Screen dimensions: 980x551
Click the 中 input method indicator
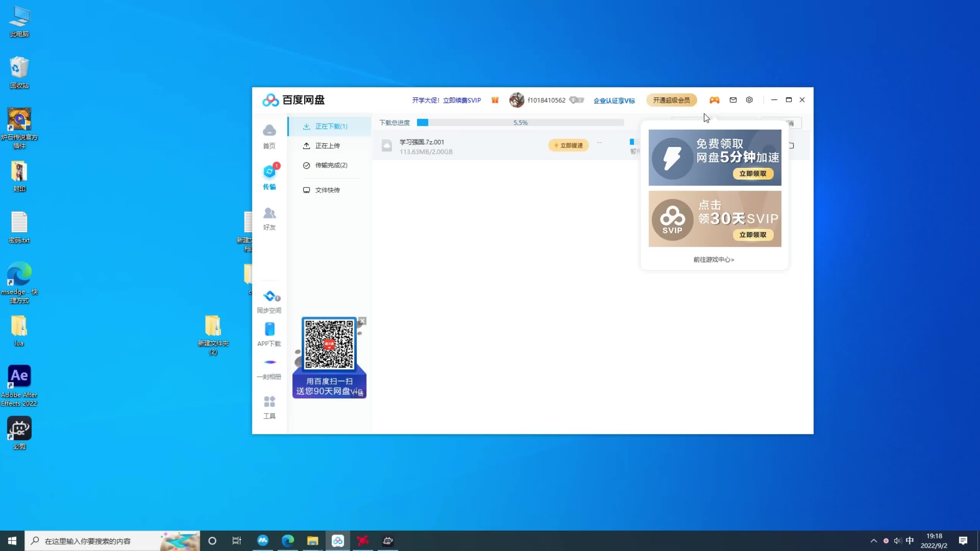[910, 541]
